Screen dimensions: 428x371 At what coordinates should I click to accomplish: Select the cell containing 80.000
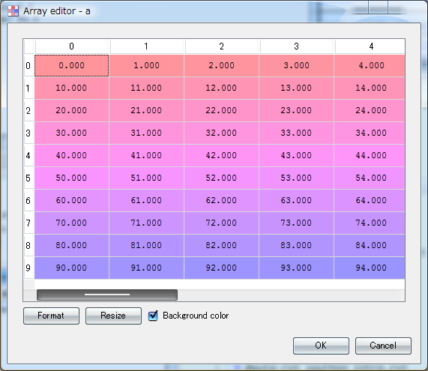[72, 246]
